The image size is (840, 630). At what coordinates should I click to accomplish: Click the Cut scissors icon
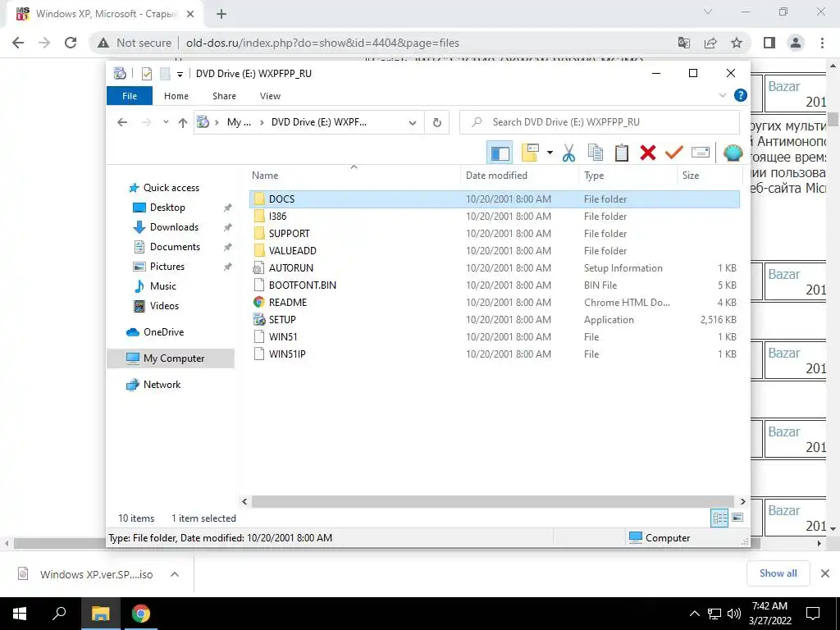568,153
